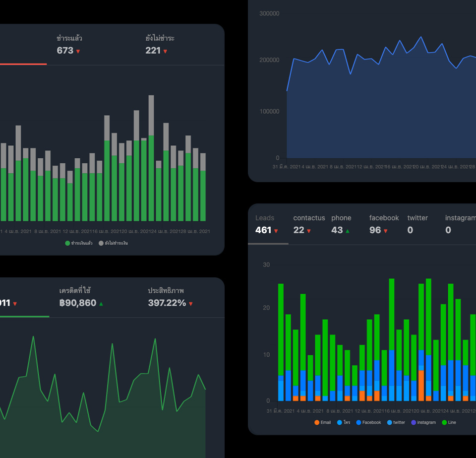The height and width of the screenshot is (458, 476).
Task: Switch to the contactus tab
Action: coord(308,224)
